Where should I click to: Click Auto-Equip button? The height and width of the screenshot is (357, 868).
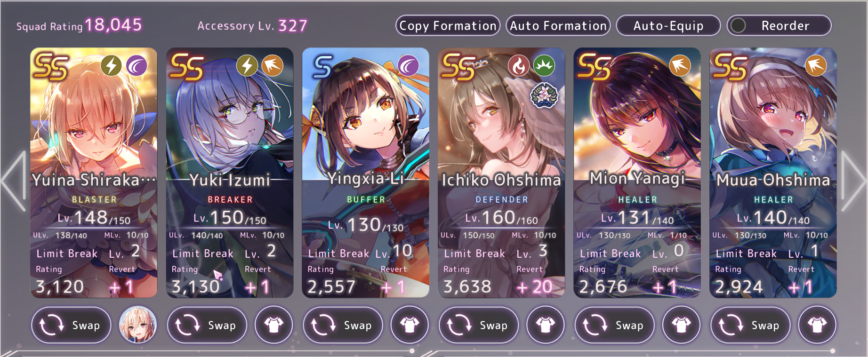668,25
